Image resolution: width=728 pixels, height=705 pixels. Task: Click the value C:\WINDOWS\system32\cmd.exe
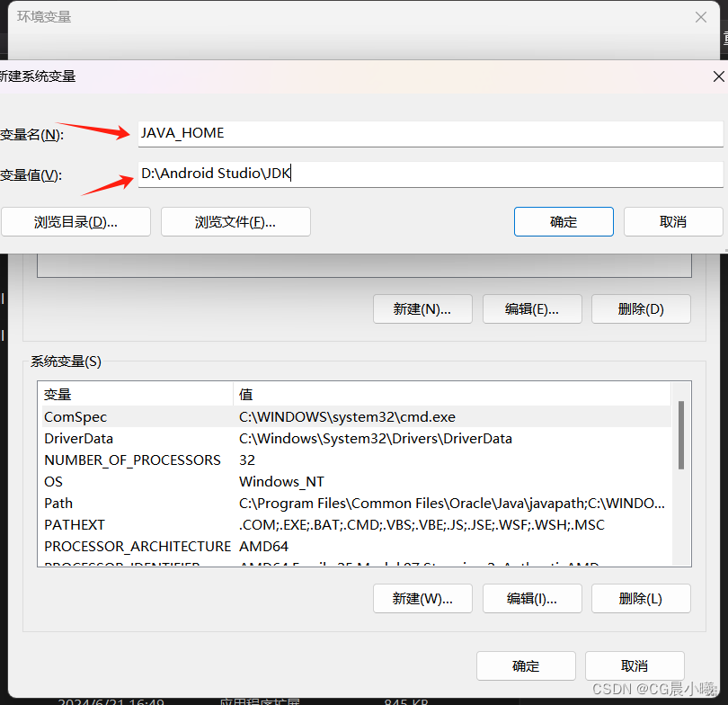[347, 417]
